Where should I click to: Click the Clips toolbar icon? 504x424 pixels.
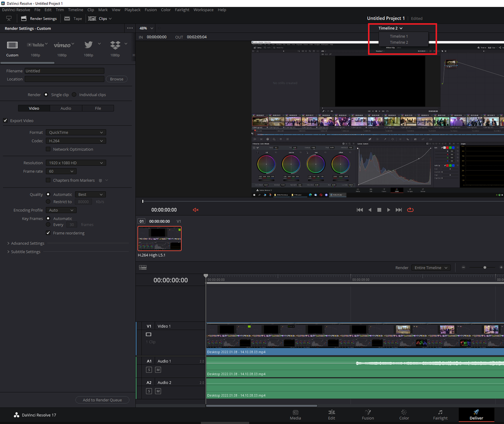tap(92, 19)
